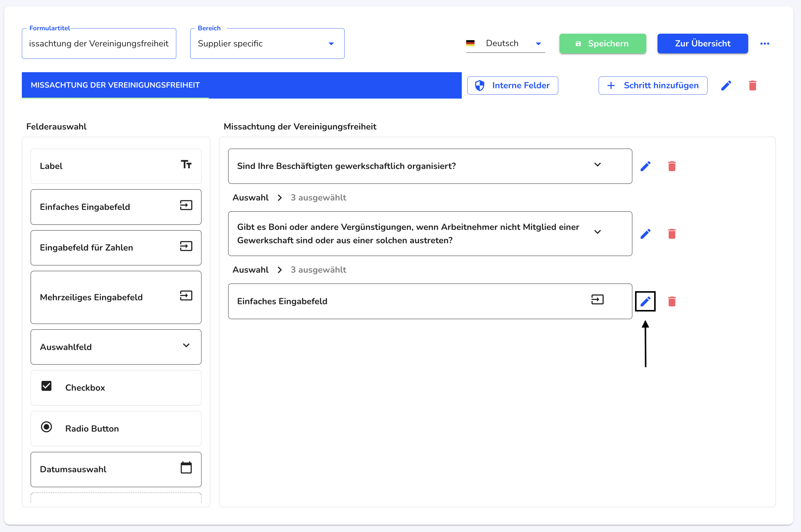This screenshot has height=532, width=801.
Task: Open the three-dot more options menu
Action: pyautogui.click(x=765, y=43)
